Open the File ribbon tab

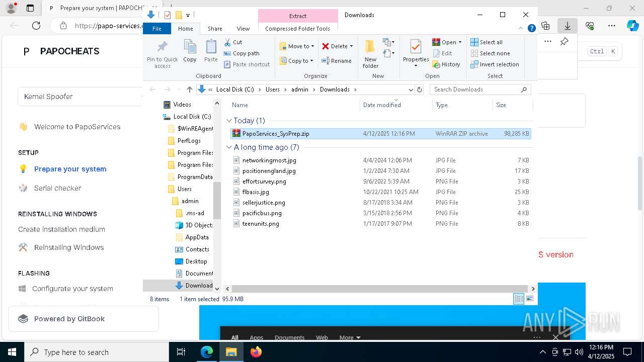click(157, 29)
